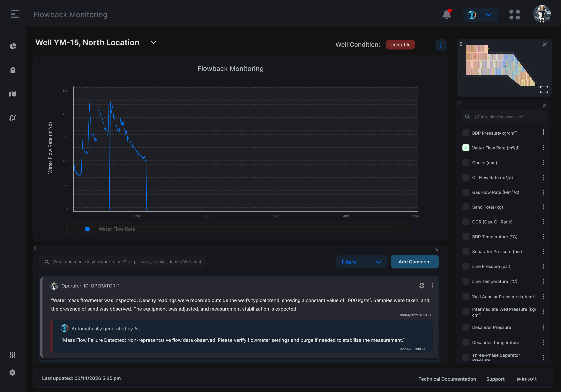Focus the comment search field
Screen dimensions: 561x392
tap(122, 261)
